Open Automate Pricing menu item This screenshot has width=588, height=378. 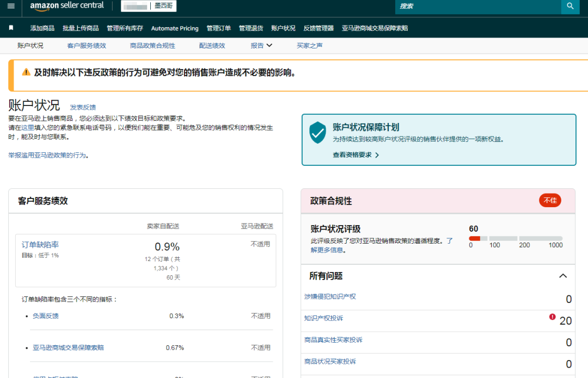pyautogui.click(x=175, y=28)
